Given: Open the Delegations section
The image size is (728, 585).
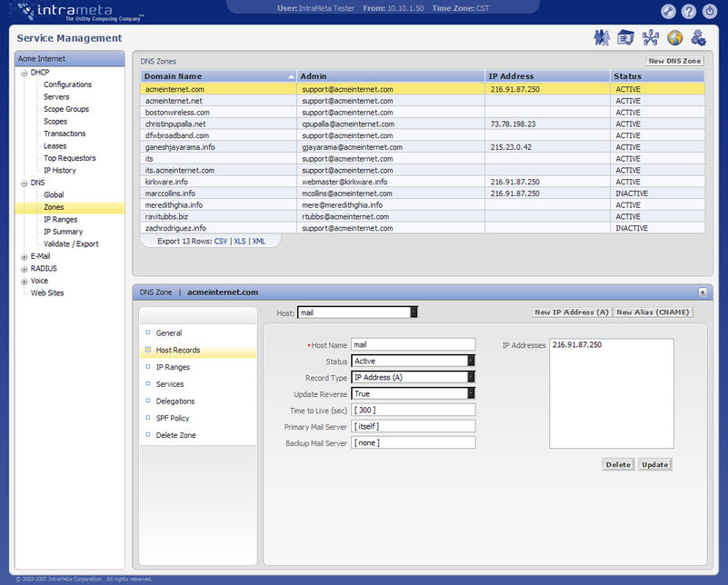Looking at the screenshot, I should (175, 402).
